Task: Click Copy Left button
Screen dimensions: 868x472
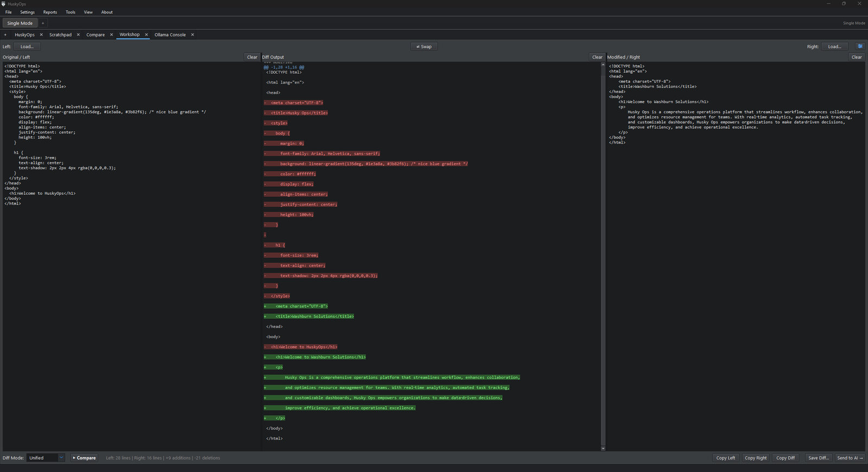Action: click(x=726, y=458)
